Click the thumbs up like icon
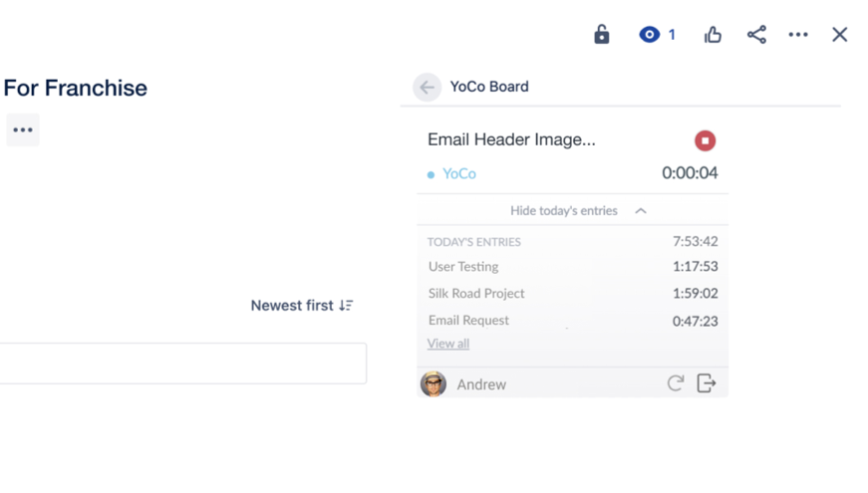868x493 pixels. 713,35
